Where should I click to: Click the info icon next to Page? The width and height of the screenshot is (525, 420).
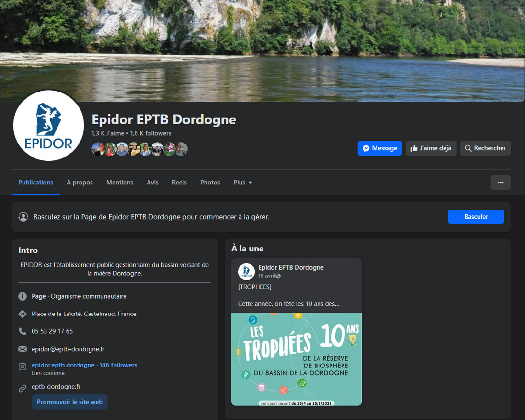(x=23, y=296)
